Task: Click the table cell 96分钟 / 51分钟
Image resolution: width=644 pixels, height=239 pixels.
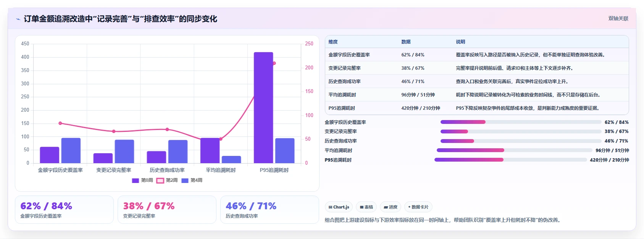Action: pos(418,95)
